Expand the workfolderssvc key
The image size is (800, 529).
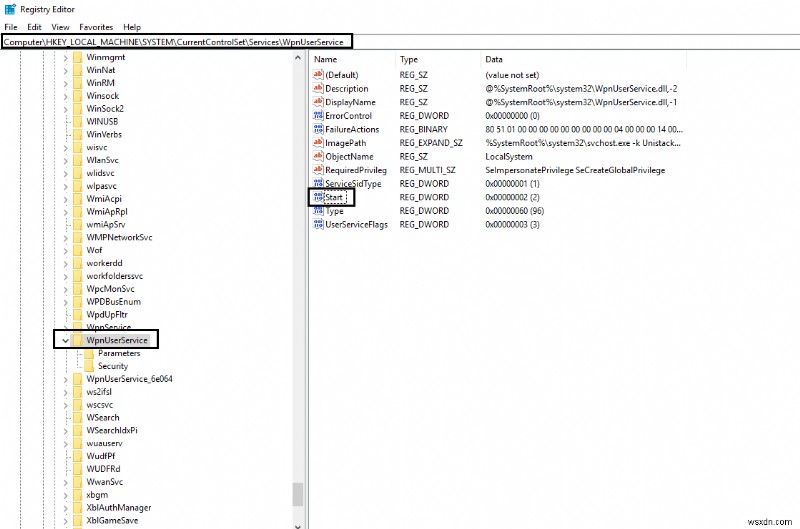(65, 276)
